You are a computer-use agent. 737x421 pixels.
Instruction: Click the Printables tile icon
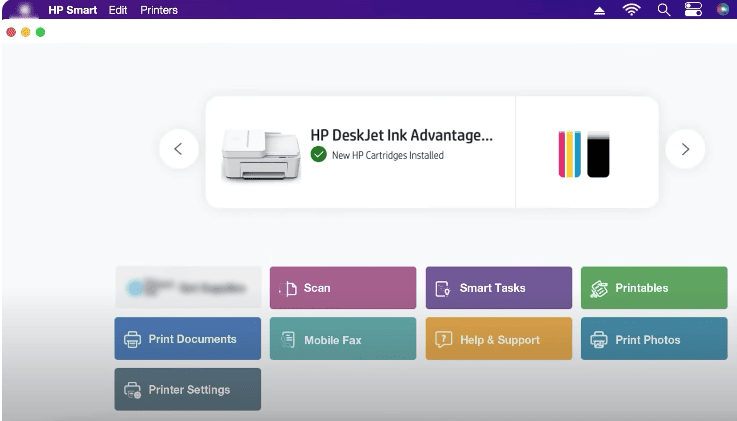coord(599,288)
